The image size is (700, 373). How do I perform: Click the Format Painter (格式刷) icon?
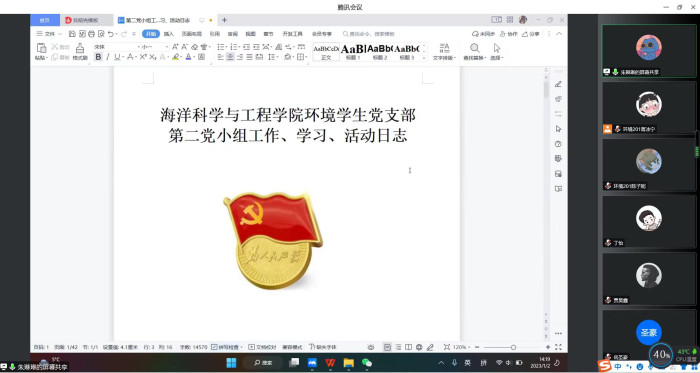coord(80,52)
